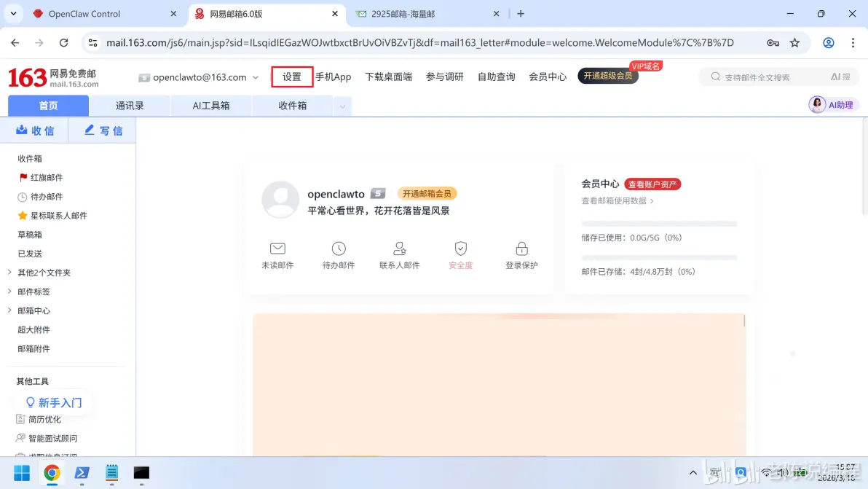Click the 收信 receive mail button
The image size is (868, 489).
(x=34, y=130)
